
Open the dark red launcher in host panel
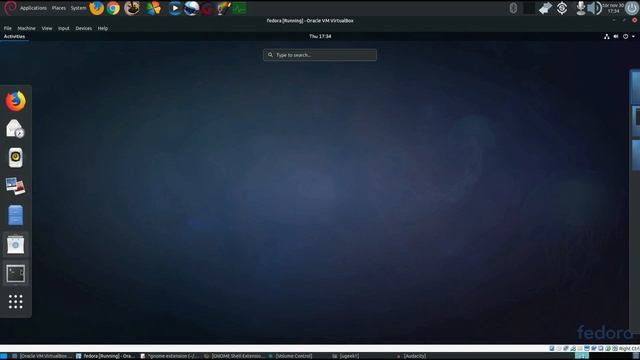[x=207, y=9]
